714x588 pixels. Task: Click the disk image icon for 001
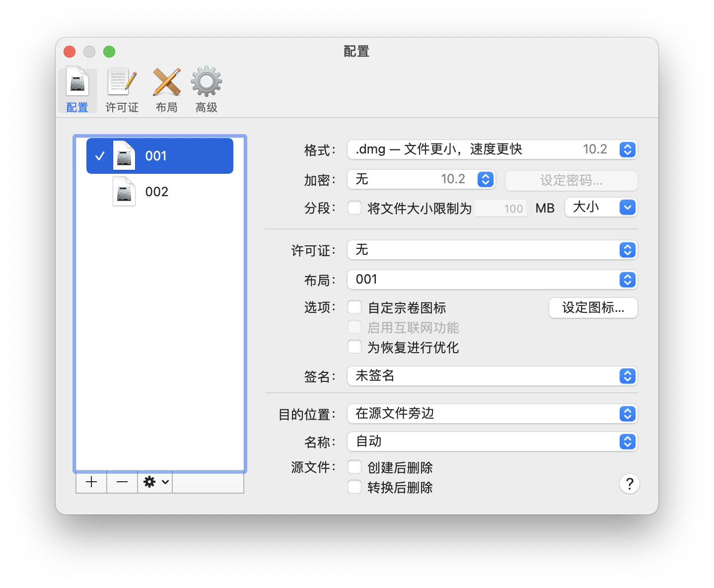pyautogui.click(x=124, y=156)
